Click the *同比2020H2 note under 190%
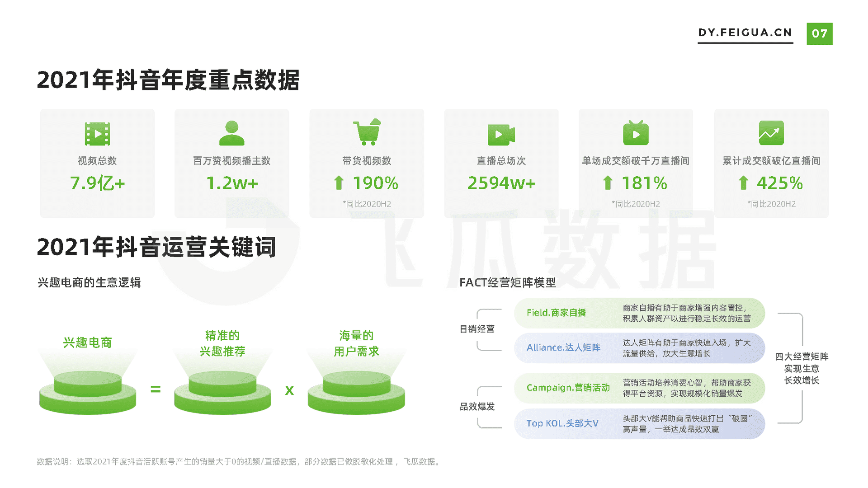The width and height of the screenshot is (868, 488). 367,204
